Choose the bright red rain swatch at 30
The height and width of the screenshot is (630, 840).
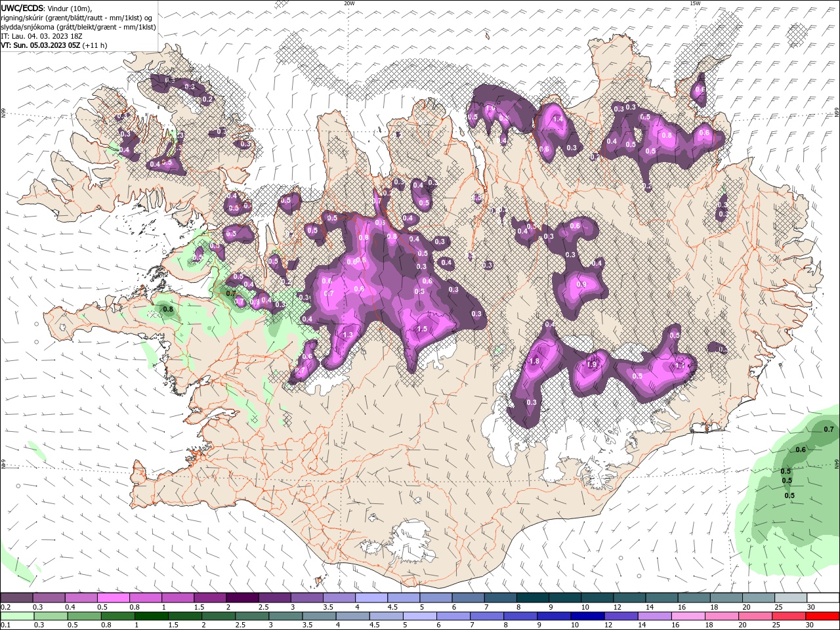(x=823, y=616)
